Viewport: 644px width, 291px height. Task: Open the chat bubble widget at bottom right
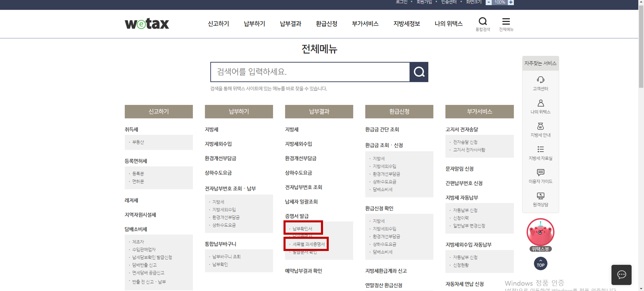click(x=621, y=275)
